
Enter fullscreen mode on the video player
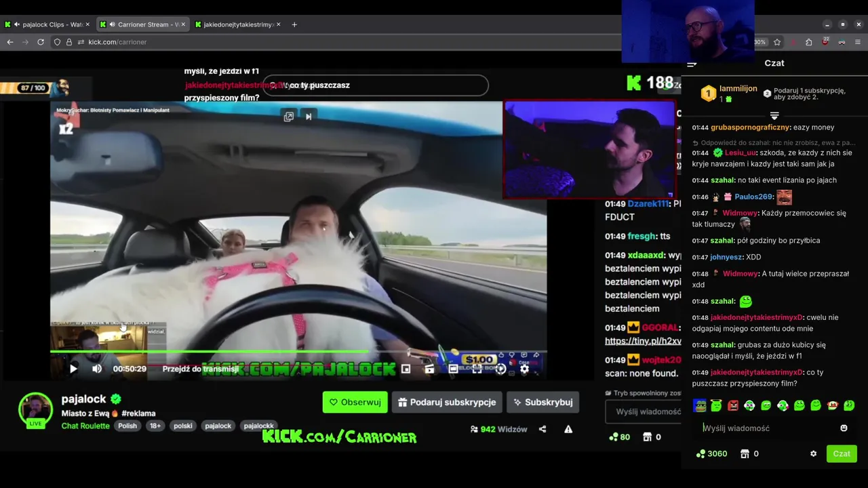[x=477, y=369]
